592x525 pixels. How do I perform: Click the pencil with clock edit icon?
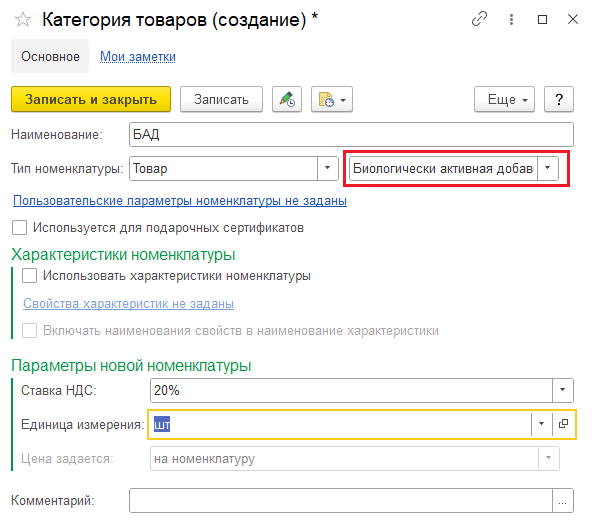pos(287,99)
